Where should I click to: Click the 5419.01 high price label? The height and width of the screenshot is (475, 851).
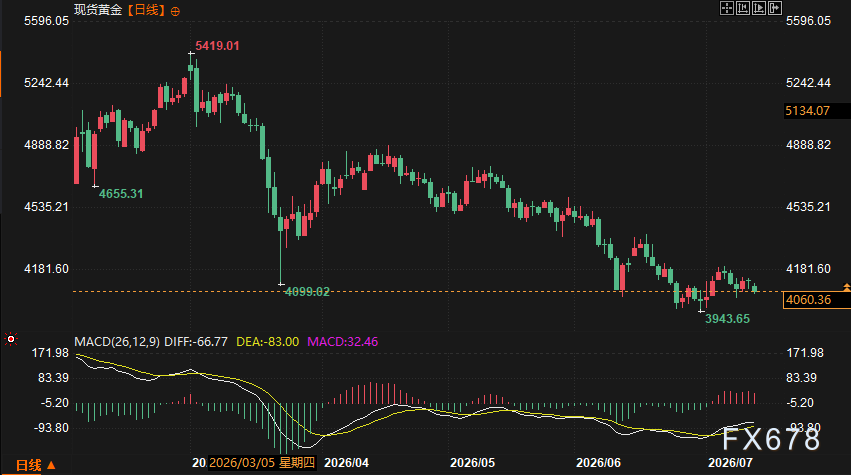pyautogui.click(x=217, y=46)
